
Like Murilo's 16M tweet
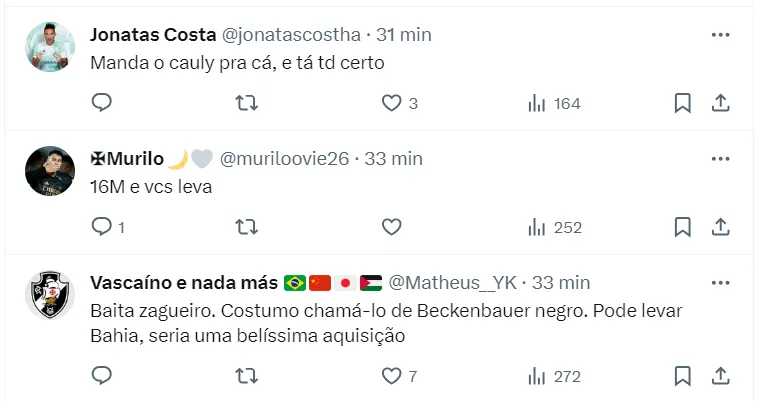[x=392, y=227]
